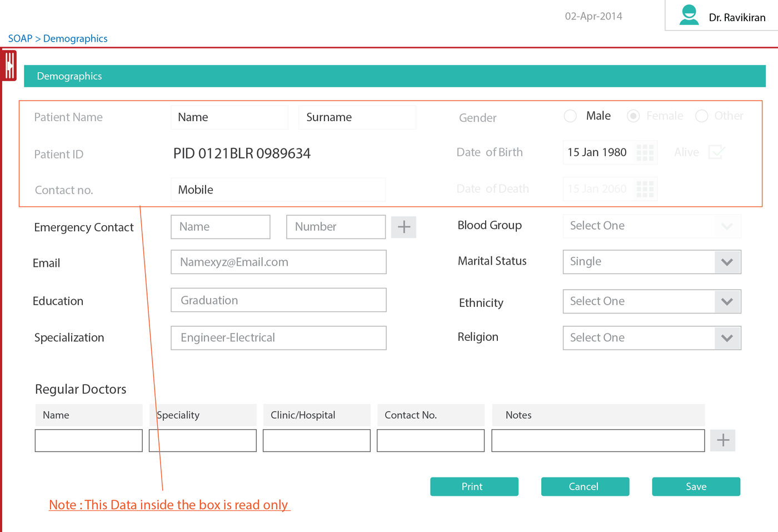The width and height of the screenshot is (778, 532).
Task: Open the Ethnicity selection dropdown
Action: click(727, 301)
